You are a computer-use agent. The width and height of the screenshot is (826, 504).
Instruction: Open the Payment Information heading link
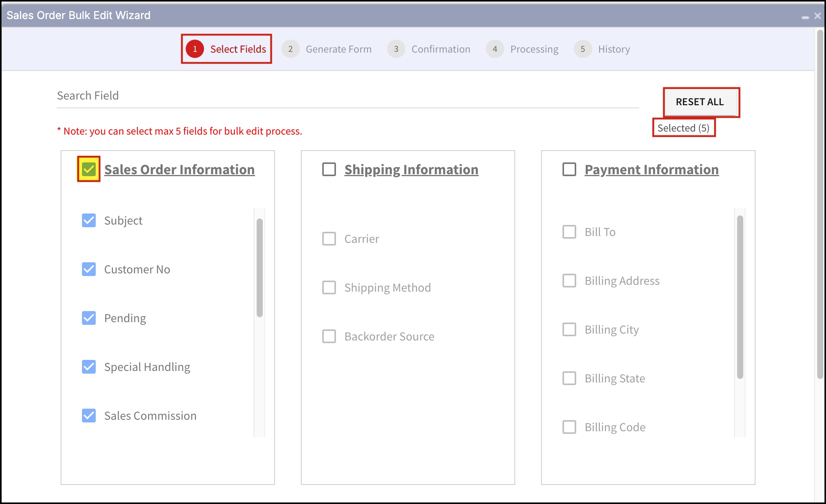pos(651,170)
